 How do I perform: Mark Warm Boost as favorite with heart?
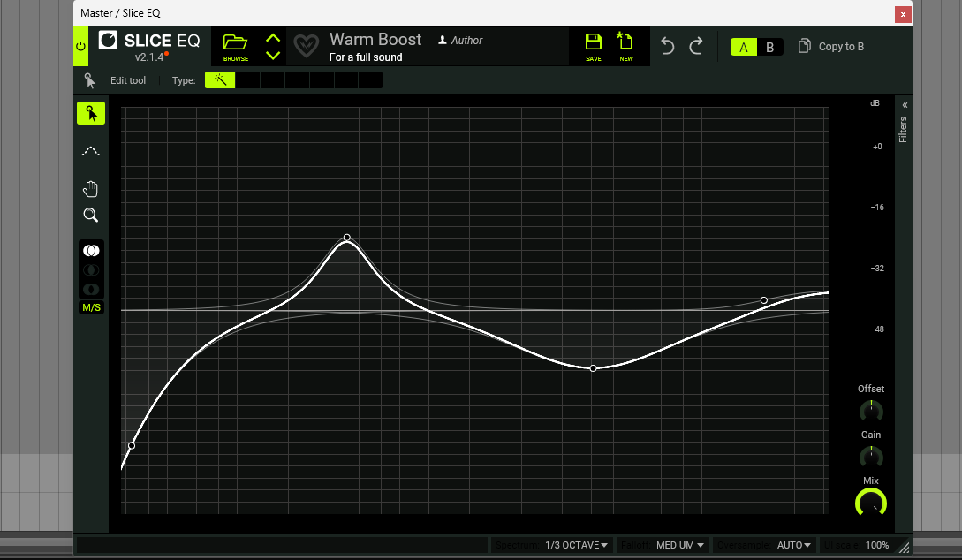307,45
